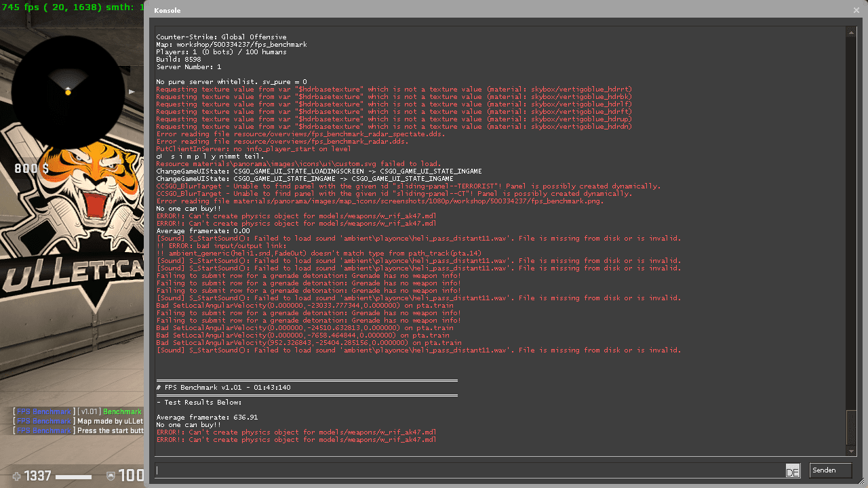Image resolution: width=868 pixels, height=488 pixels.
Task: Click the skybox/vertigoblue_hdrbk error line
Action: [394, 97]
